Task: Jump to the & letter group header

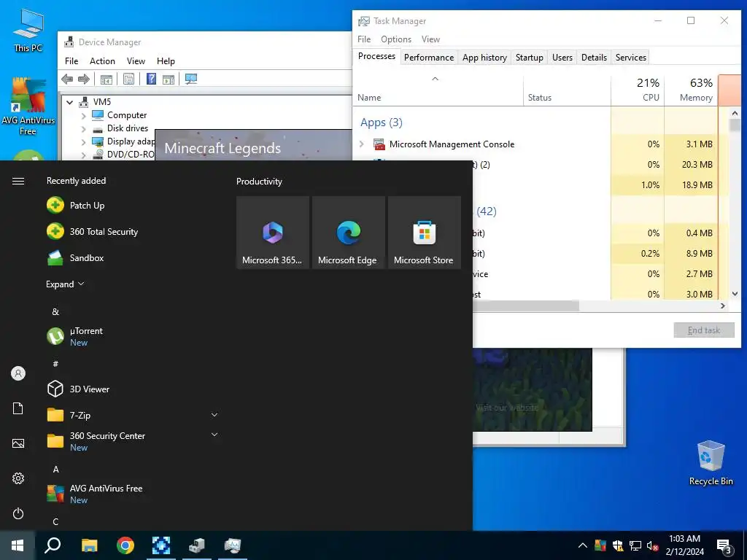Action: click(x=55, y=312)
